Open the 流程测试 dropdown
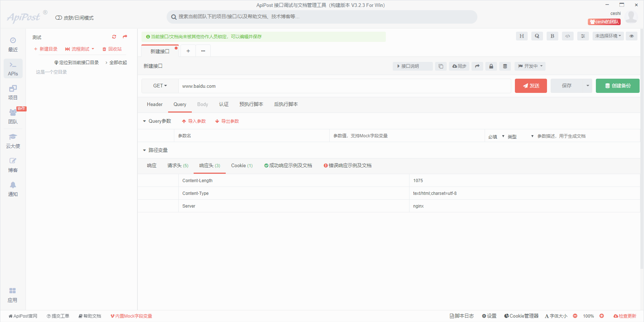Image resolution: width=644 pixels, height=322 pixels. pyautogui.click(x=79, y=49)
